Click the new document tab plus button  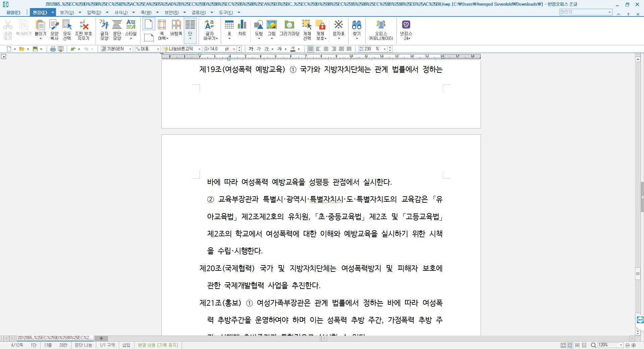tap(101, 338)
